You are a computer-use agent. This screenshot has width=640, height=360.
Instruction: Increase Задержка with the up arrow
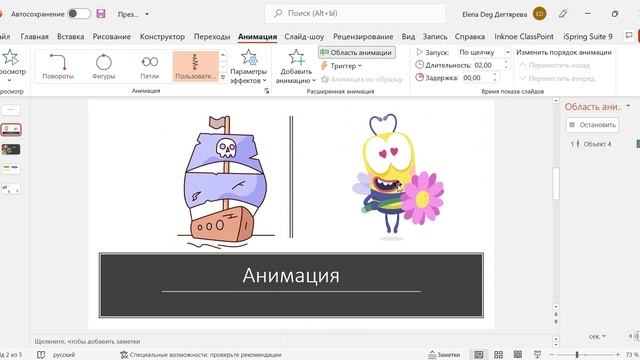coord(495,76)
